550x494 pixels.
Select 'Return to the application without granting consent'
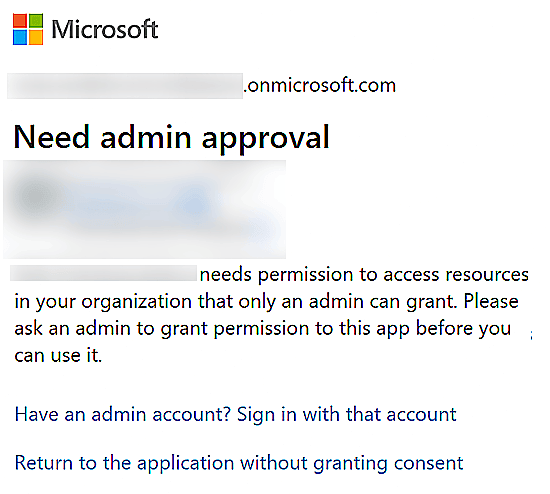239,463
